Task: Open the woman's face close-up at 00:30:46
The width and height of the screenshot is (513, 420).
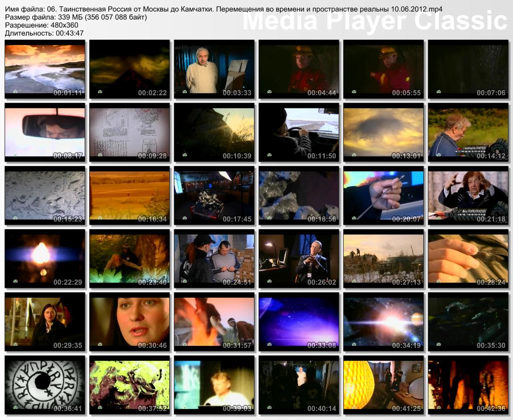Action: pos(129,322)
